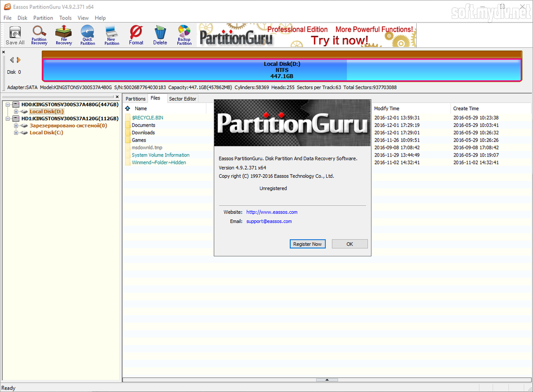This screenshot has width=533, height=392.
Task: Open the Disk menu
Action: [x=22, y=18]
